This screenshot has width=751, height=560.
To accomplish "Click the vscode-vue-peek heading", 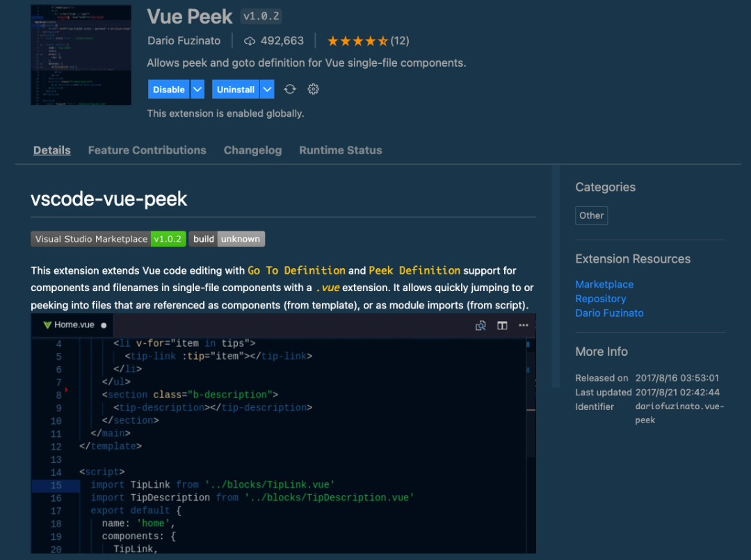I will pyautogui.click(x=108, y=199).
